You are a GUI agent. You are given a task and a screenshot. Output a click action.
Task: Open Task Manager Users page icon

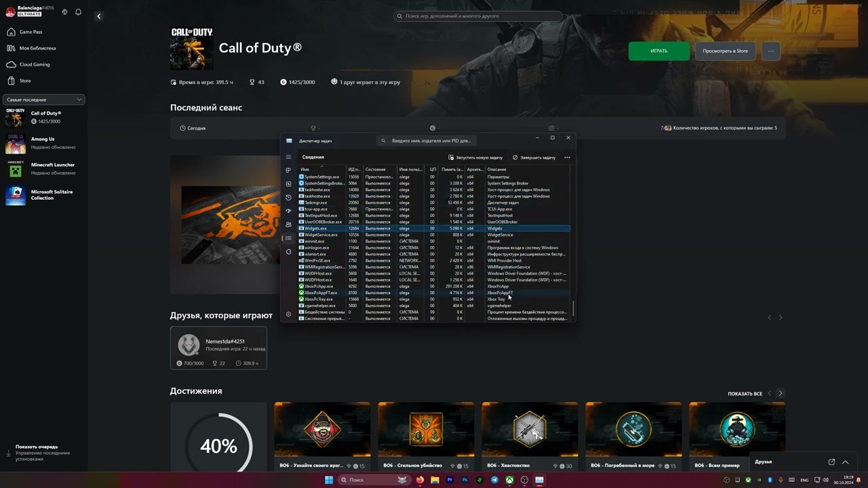click(288, 224)
